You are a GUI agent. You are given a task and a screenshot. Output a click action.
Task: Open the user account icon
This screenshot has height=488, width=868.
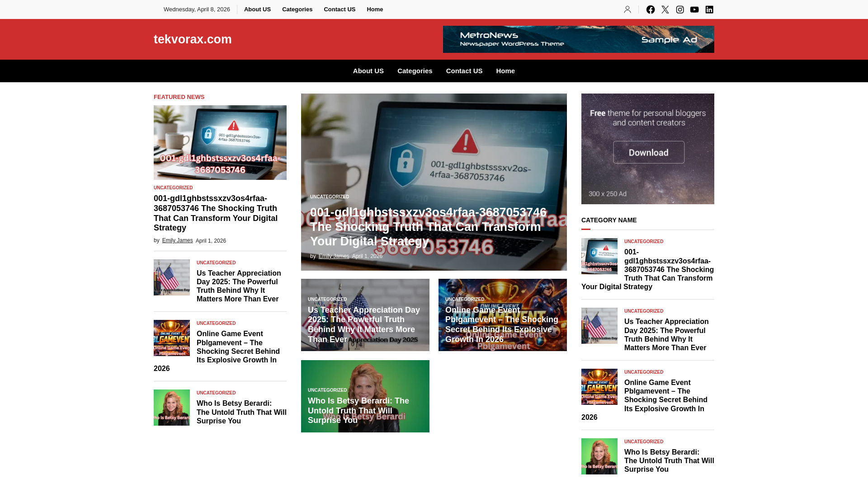pyautogui.click(x=627, y=9)
